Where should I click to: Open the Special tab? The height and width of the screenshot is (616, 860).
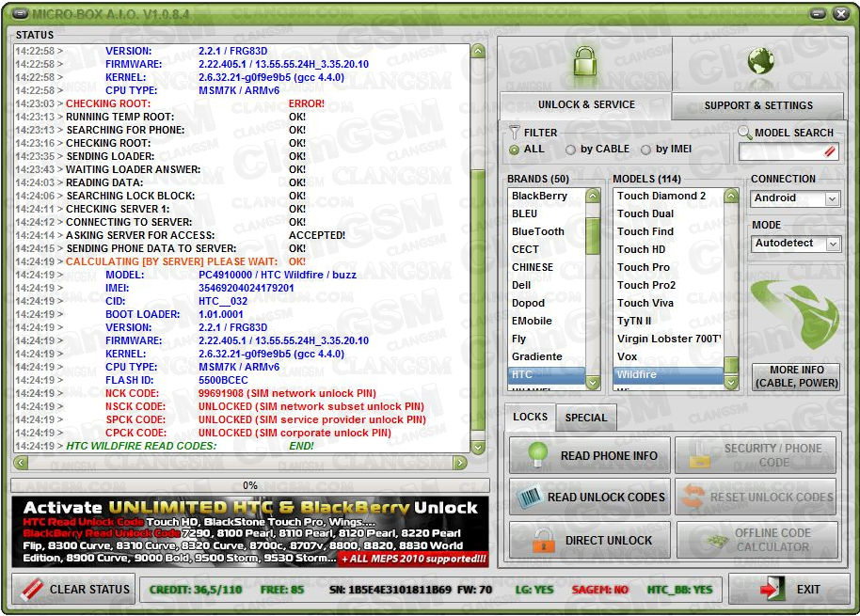586,418
